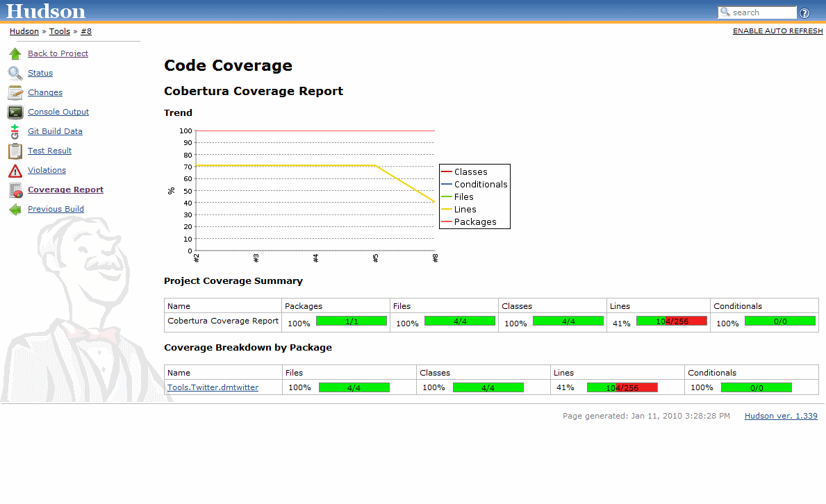Open the Violations sidebar link
Screen dimensions: 826x504
(47, 170)
